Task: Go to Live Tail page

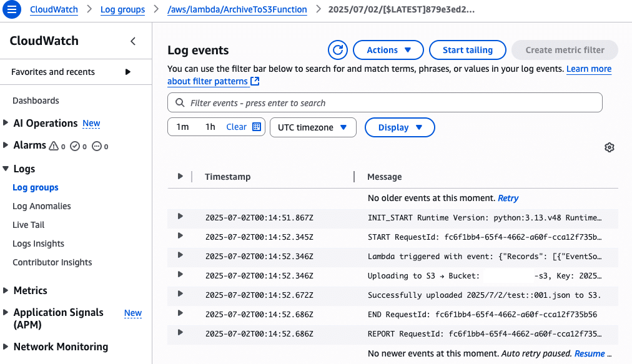Action: pos(29,225)
